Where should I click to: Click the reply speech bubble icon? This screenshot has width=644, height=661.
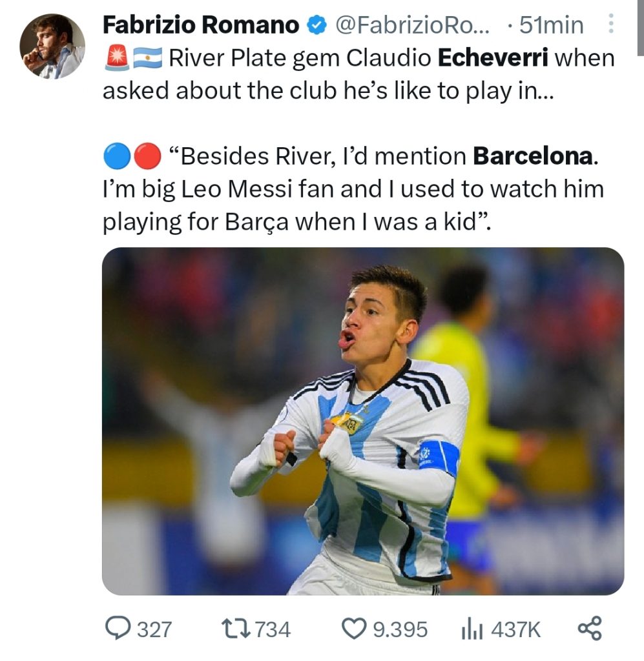point(118,629)
